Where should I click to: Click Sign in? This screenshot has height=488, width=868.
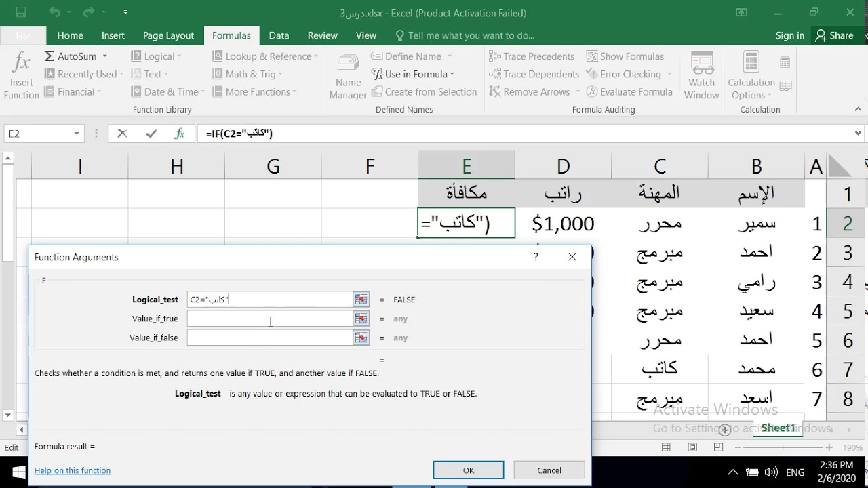coord(789,35)
